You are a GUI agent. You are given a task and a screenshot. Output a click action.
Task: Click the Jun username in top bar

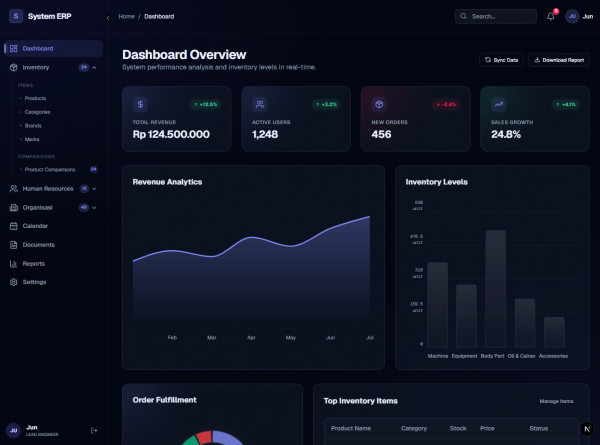(x=588, y=16)
